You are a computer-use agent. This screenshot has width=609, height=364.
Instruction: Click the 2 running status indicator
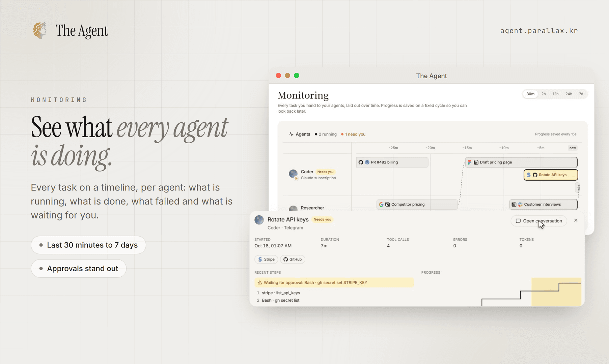click(x=326, y=134)
